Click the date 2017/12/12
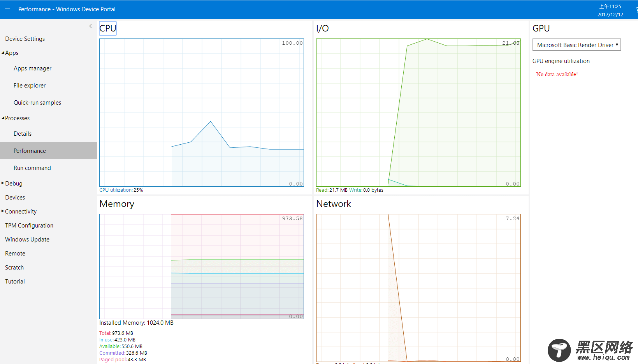Image resolution: width=638 pixels, height=364 pixels. [610, 15]
